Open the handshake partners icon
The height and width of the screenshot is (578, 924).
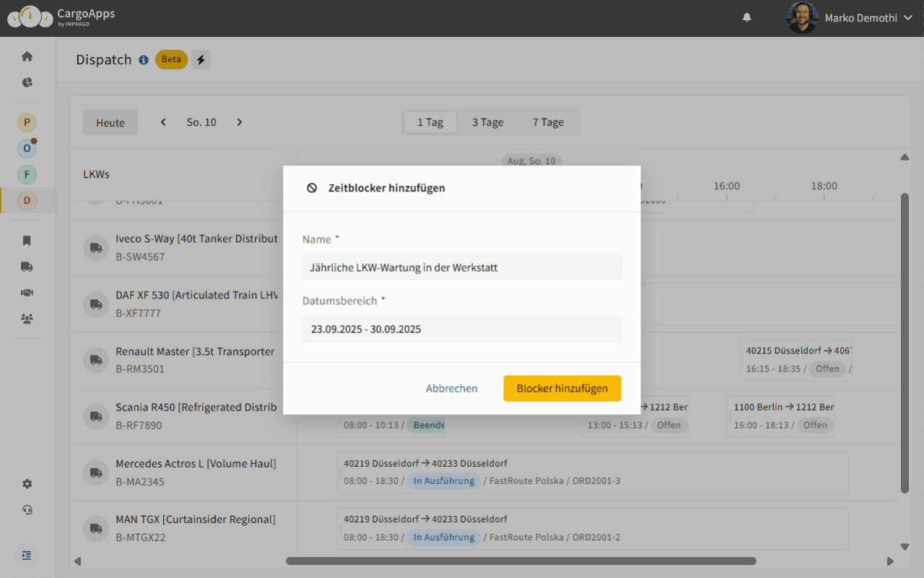click(27, 293)
